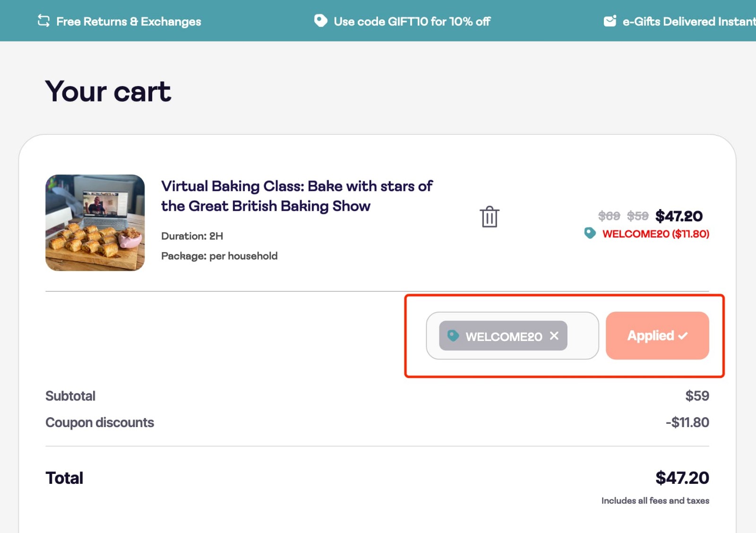Click the WELCOME20 coupon chip
Image resolution: width=756 pixels, height=533 pixels.
503,336
